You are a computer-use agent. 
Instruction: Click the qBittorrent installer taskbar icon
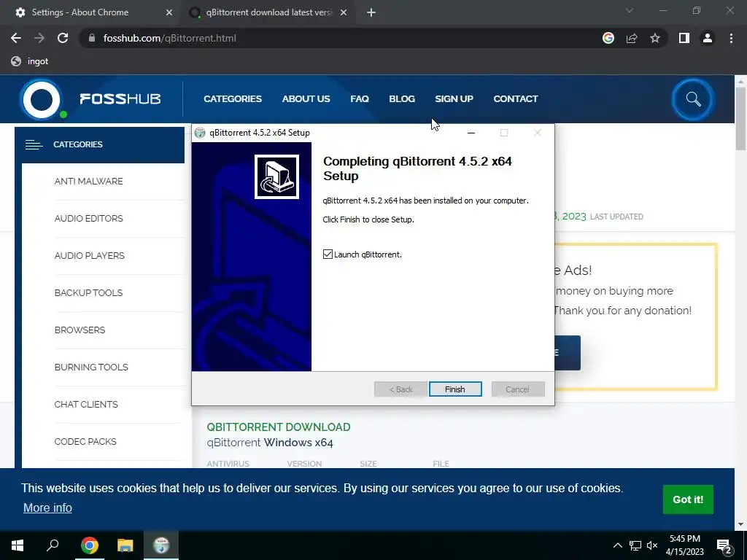(x=161, y=545)
